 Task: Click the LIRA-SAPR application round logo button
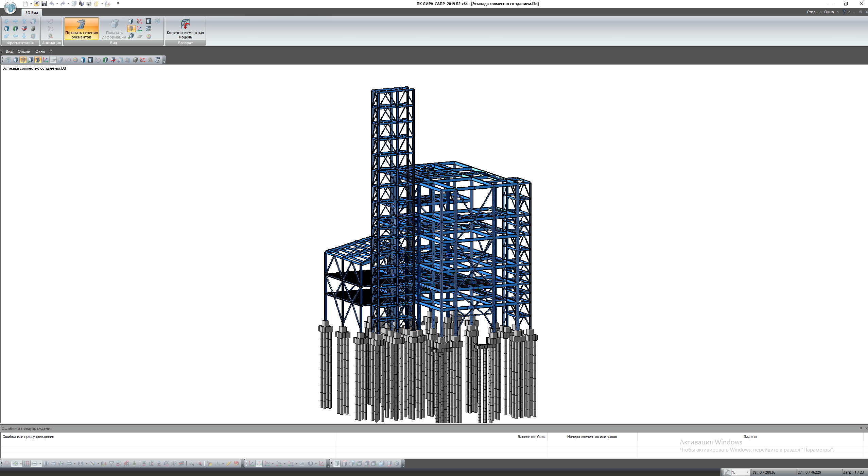pyautogui.click(x=10, y=7)
